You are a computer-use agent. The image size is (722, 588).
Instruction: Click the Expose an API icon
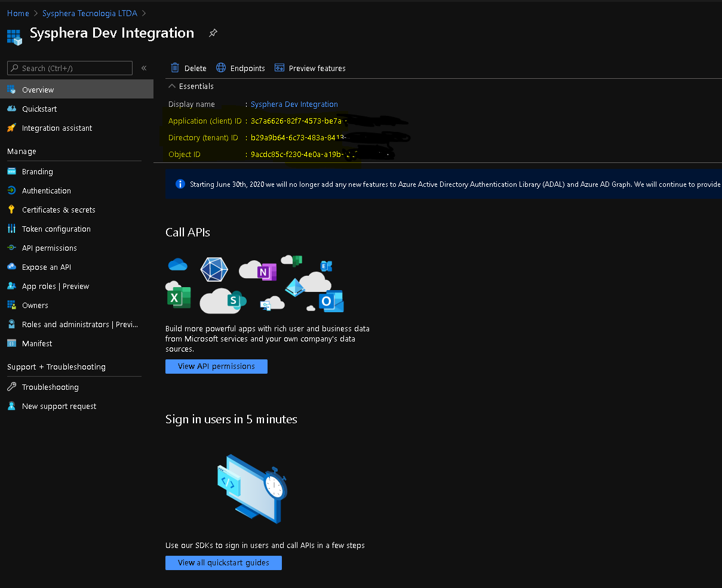tap(11, 267)
